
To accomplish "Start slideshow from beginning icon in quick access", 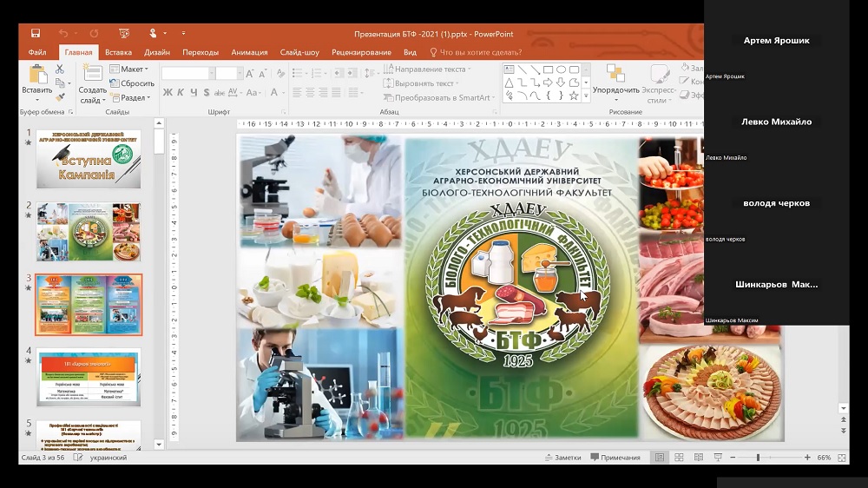I will [x=124, y=33].
